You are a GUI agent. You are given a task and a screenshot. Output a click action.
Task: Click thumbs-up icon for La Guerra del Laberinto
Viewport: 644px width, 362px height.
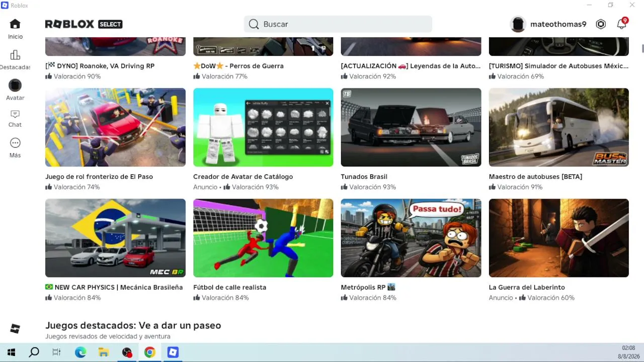[x=523, y=298]
